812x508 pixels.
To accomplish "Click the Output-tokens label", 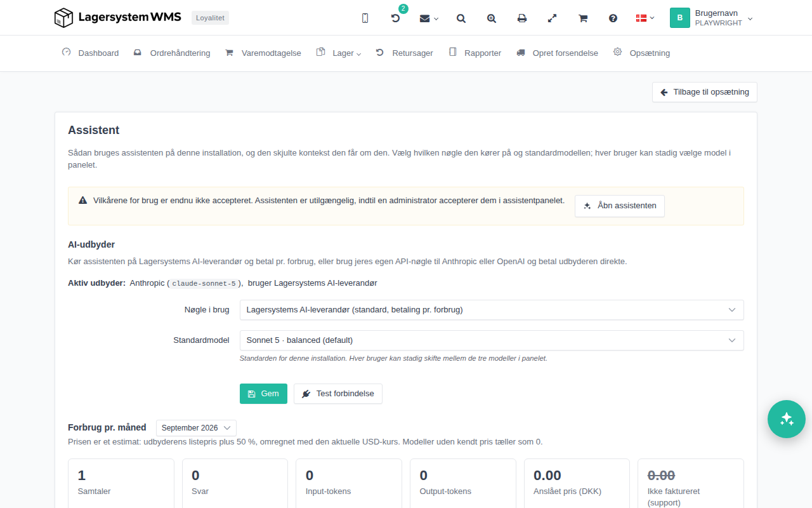I will coord(446,491).
